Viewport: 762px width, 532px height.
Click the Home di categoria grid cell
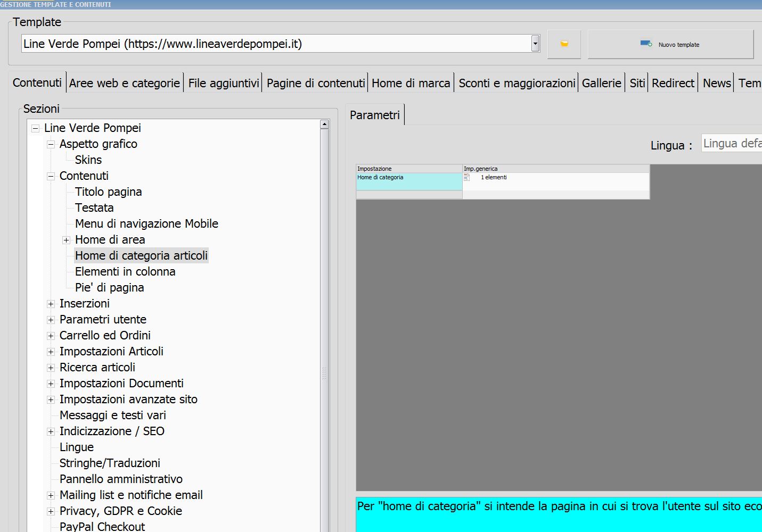[409, 181]
